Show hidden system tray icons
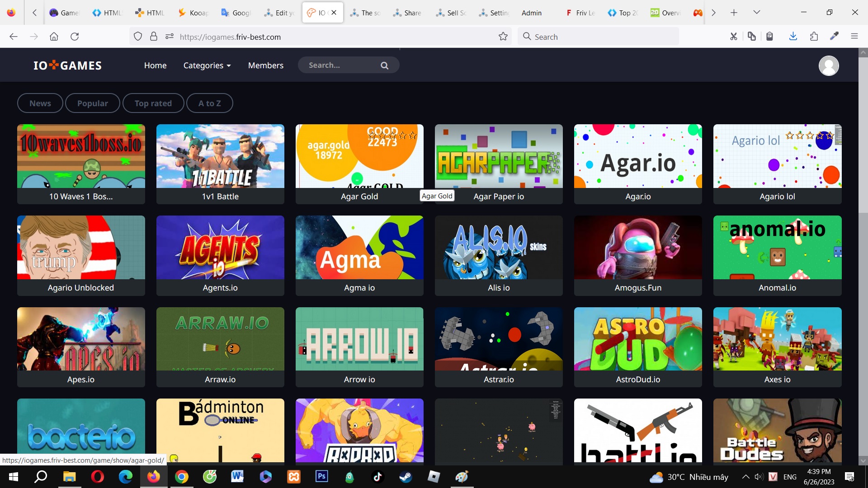This screenshot has height=488, width=868. pos(745,477)
